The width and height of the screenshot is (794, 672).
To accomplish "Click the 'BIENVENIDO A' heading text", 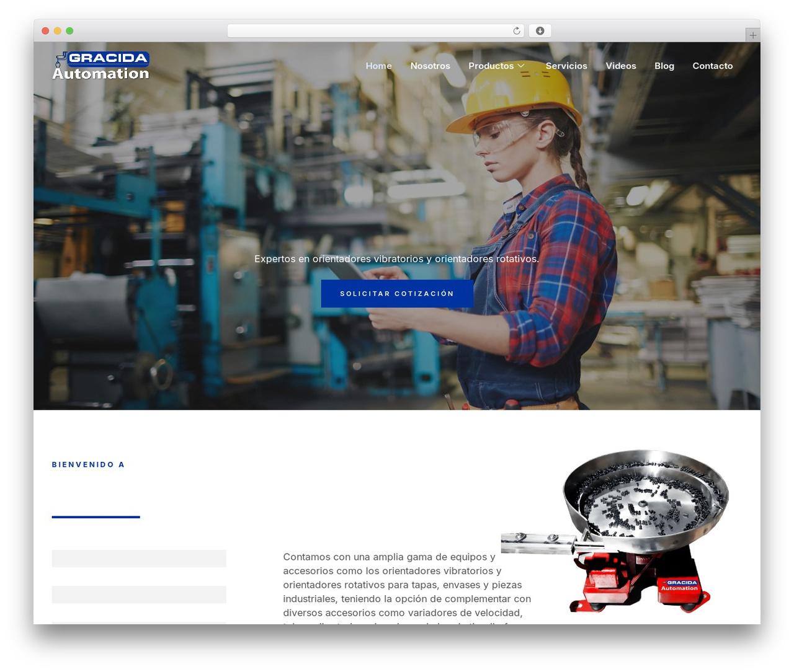I will click(x=88, y=464).
